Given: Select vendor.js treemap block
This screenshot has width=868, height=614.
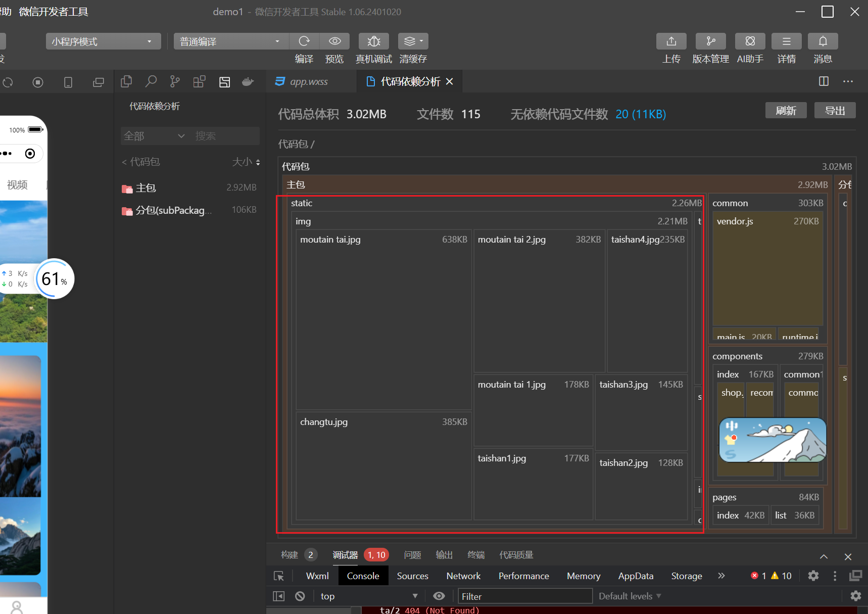Looking at the screenshot, I should coord(767,269).
